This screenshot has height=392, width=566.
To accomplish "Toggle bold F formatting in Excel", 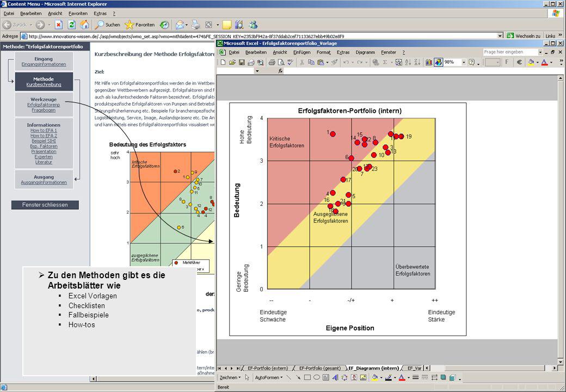I will point(507,62).
